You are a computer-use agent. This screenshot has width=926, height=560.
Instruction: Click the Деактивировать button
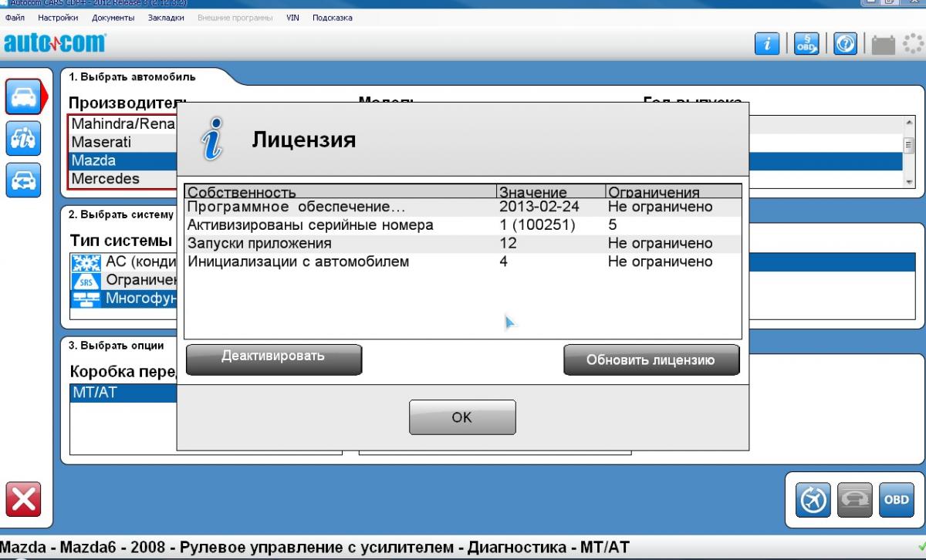(x=273, y=359)
